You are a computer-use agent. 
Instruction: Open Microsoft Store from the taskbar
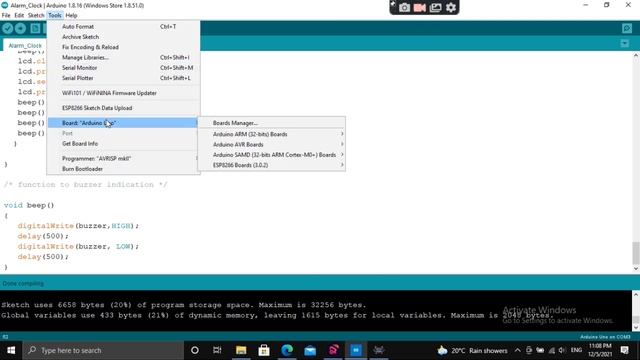coord(264,350)
